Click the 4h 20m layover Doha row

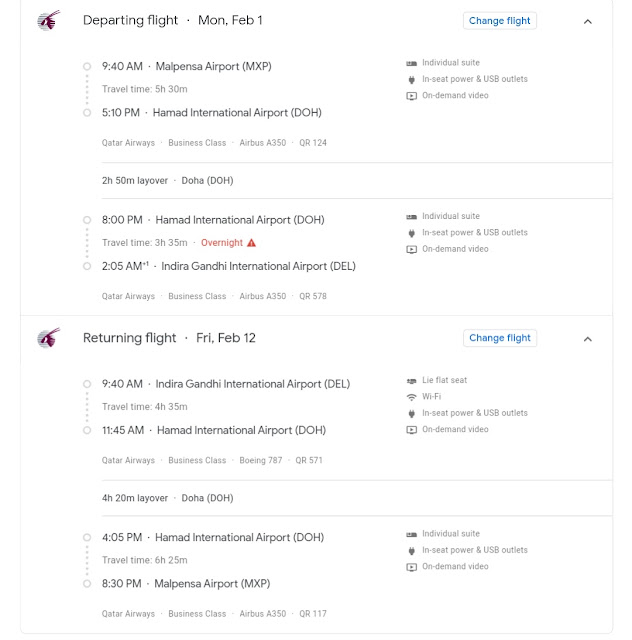coord(357,498)
